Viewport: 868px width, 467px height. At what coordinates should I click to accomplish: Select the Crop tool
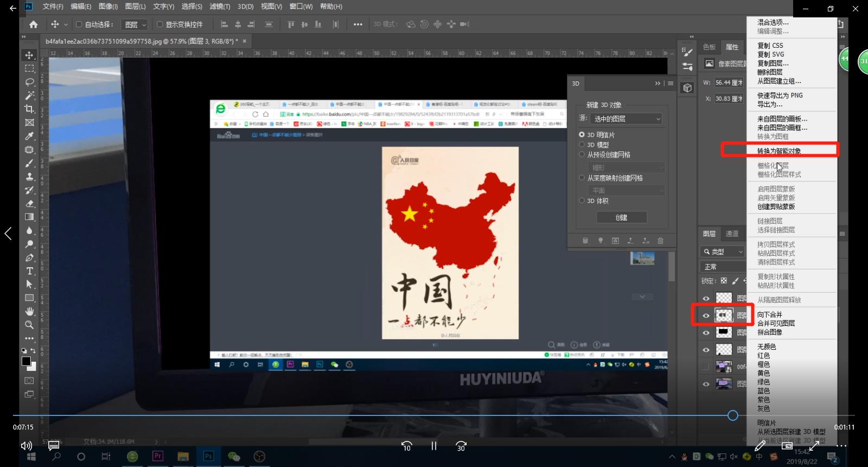[x=29, y=109]
